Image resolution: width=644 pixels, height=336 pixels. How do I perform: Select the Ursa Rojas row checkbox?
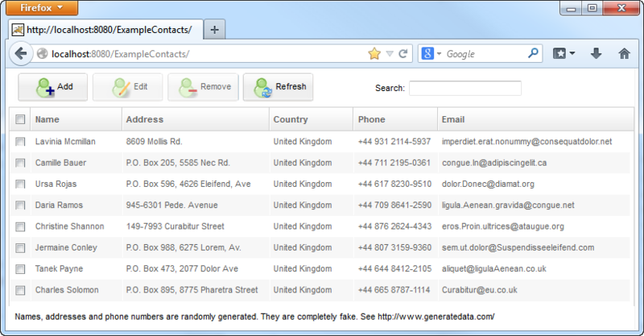tap(20, 184)
